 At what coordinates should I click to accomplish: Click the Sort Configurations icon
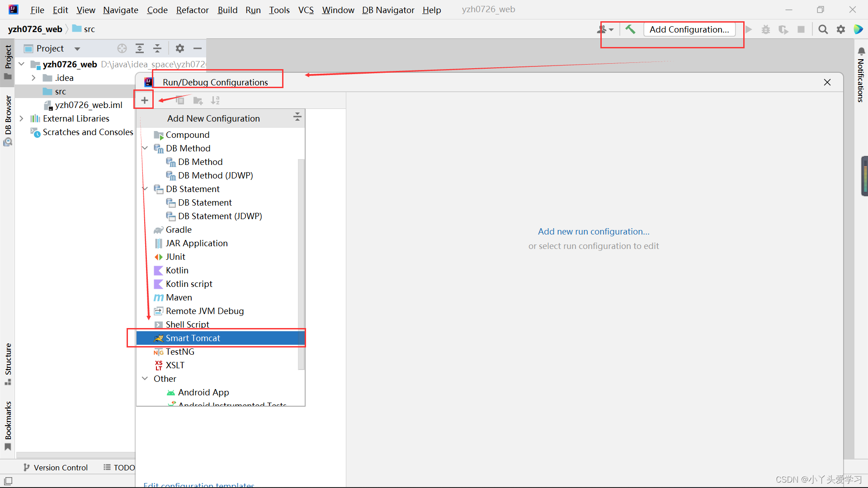tap(215, 100)
